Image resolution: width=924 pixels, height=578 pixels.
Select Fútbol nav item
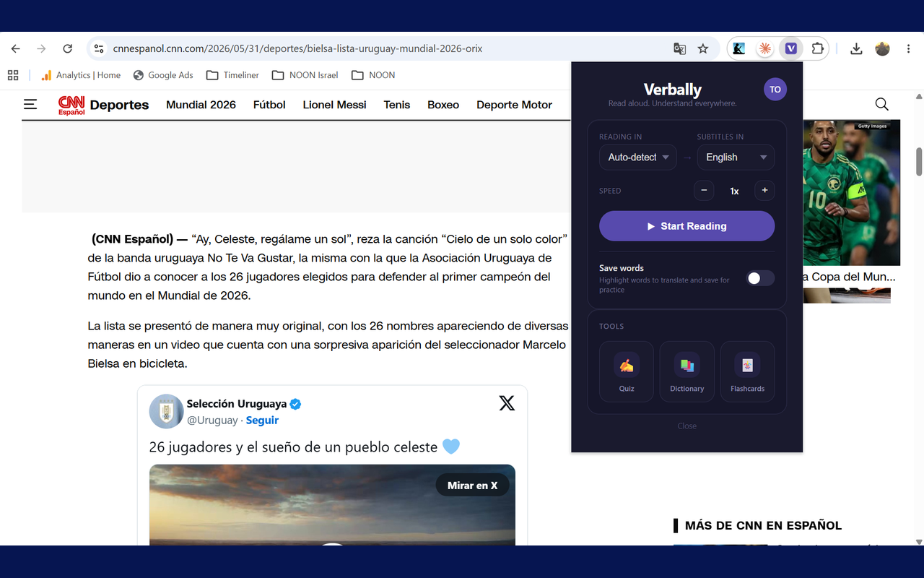point(269,105)
